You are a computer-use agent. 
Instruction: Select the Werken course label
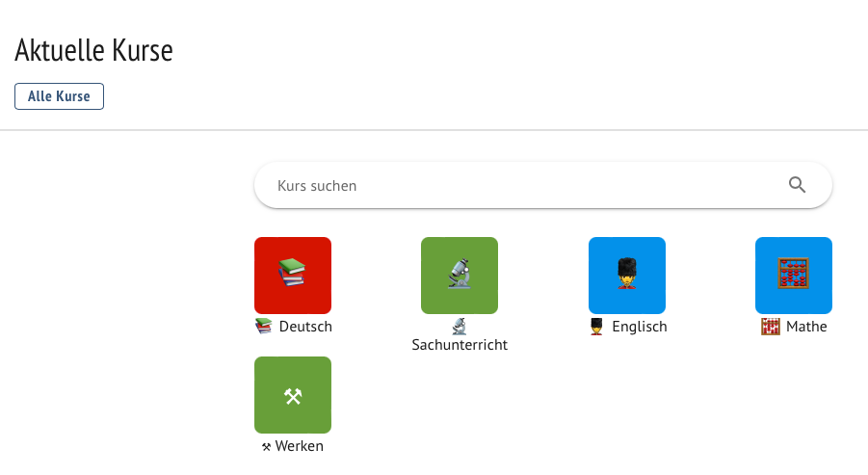coord(299,446)
